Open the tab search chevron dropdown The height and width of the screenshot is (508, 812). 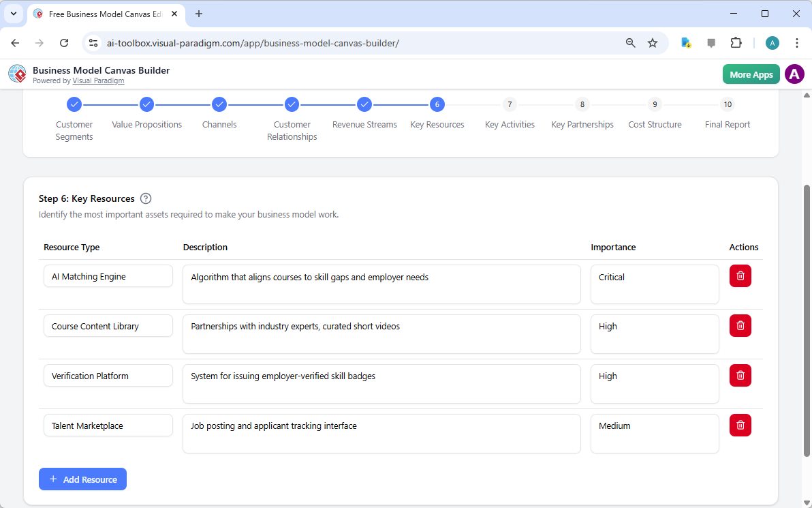pos(13,14)
